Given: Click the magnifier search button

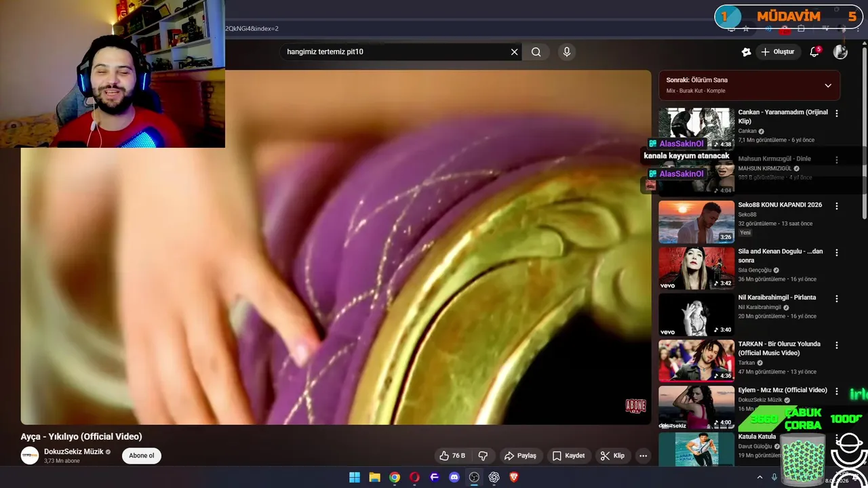Looking at the screenshot, I should [536, 52].
